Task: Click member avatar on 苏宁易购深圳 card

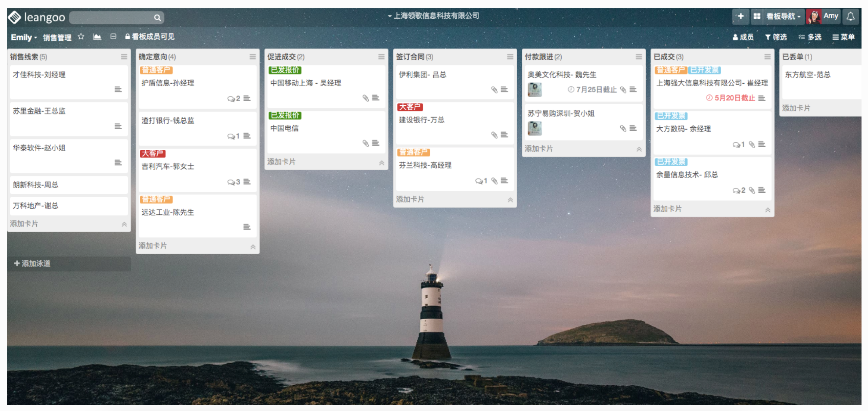Action: [x=535, y=128]
